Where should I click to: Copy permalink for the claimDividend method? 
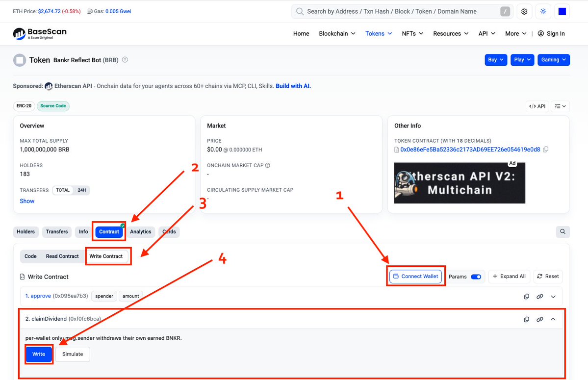click(x=539, y=319)
